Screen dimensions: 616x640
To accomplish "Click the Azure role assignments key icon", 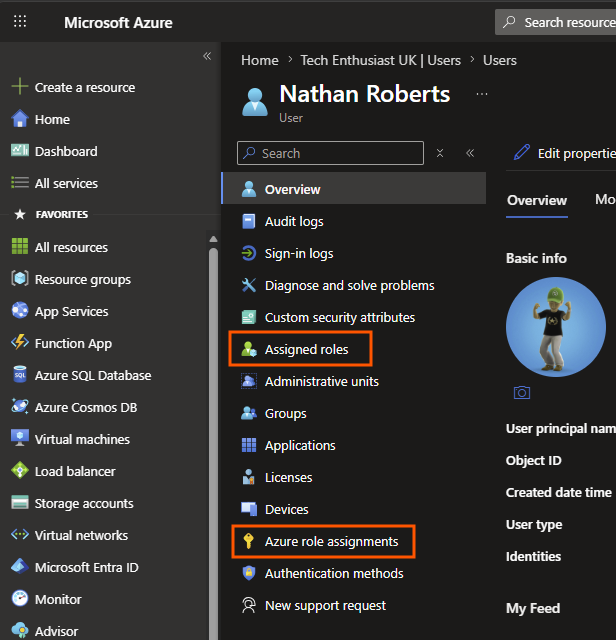I will [x=248, y=541].
